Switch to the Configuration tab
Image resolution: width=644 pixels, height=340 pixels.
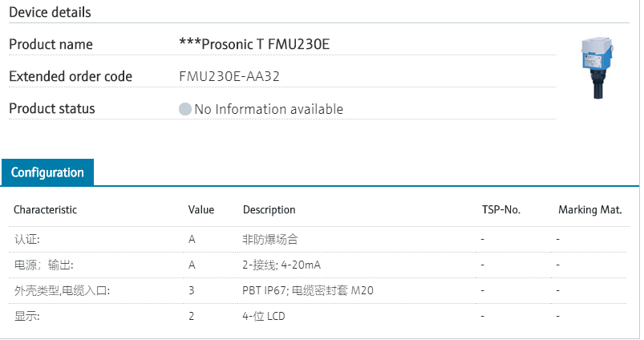(x=47, y=172)
